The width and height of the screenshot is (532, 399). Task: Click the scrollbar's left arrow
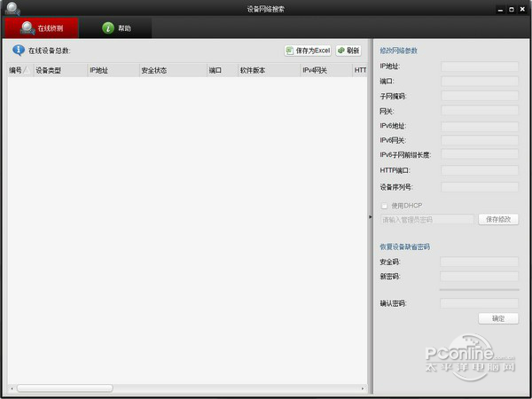12,388
